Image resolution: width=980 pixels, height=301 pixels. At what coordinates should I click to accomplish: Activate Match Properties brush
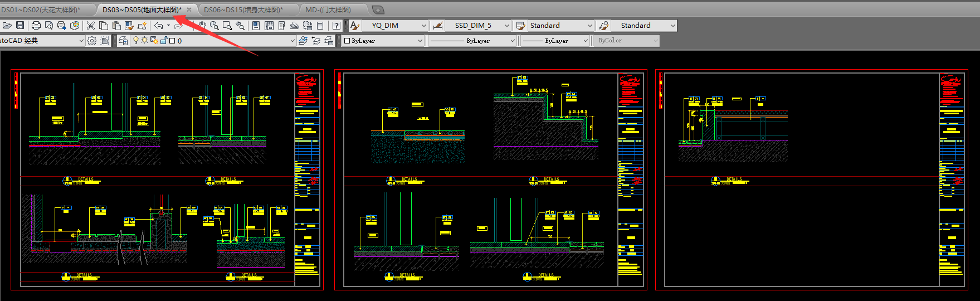pyautogui.click(x=129, y=26)
